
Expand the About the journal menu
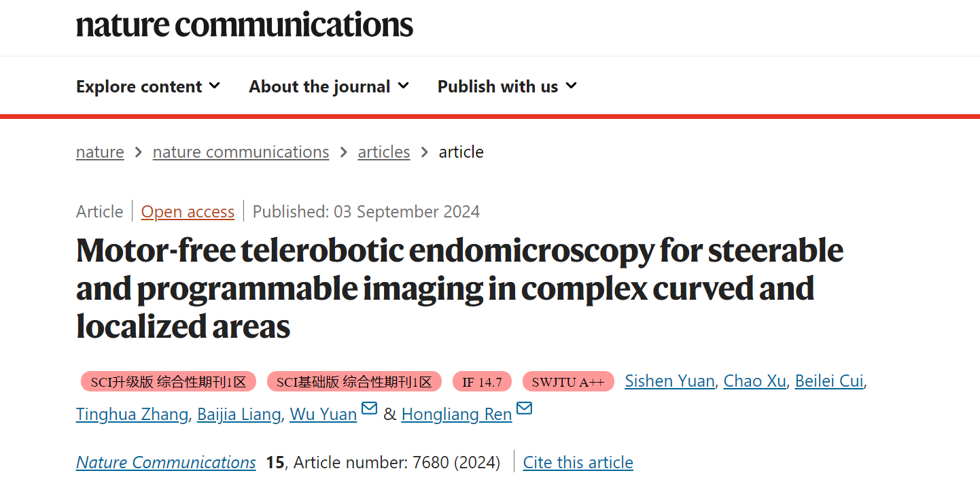[329, 86]
